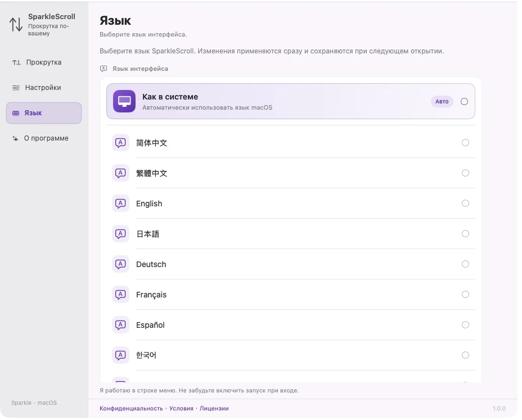Viewport: 522px width, 420px height.
Task: Click the Español language name
Action: pos(151,325)
